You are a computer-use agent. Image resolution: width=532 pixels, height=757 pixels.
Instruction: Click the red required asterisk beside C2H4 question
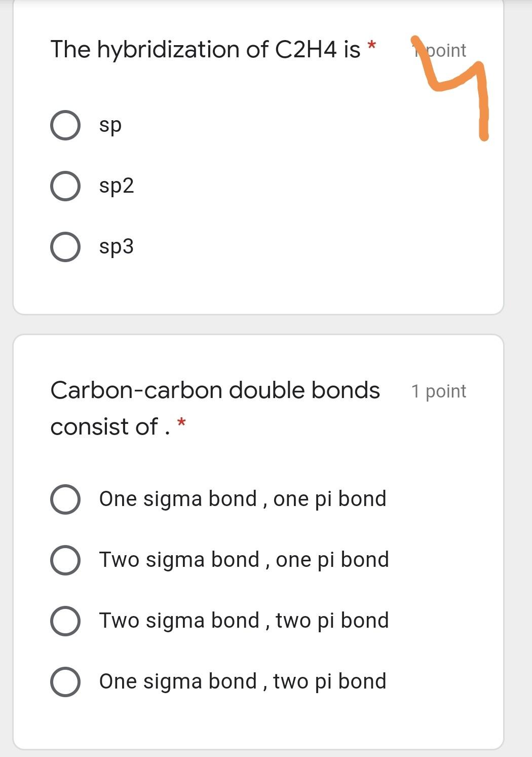[372, 46]
